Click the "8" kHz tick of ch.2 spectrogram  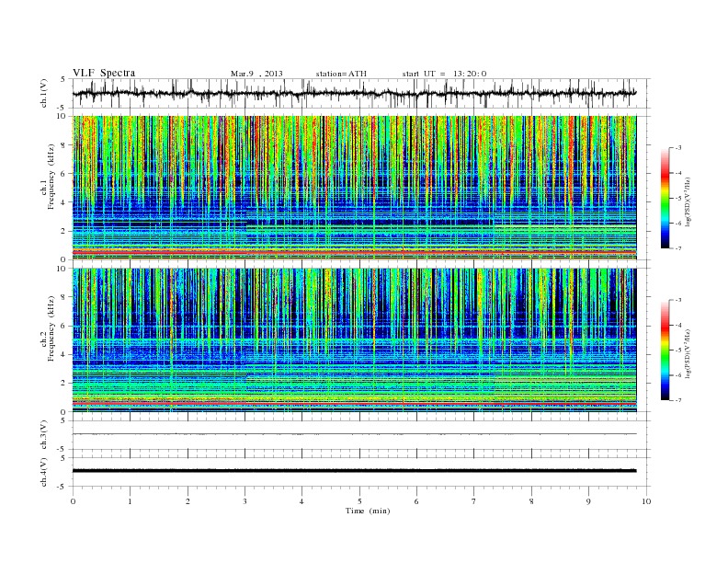point(64,297)
